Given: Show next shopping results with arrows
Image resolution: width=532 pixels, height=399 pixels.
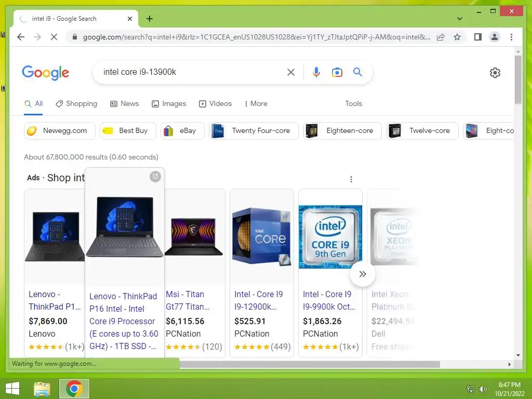Looking at the screenshot, I should point(362,274).
